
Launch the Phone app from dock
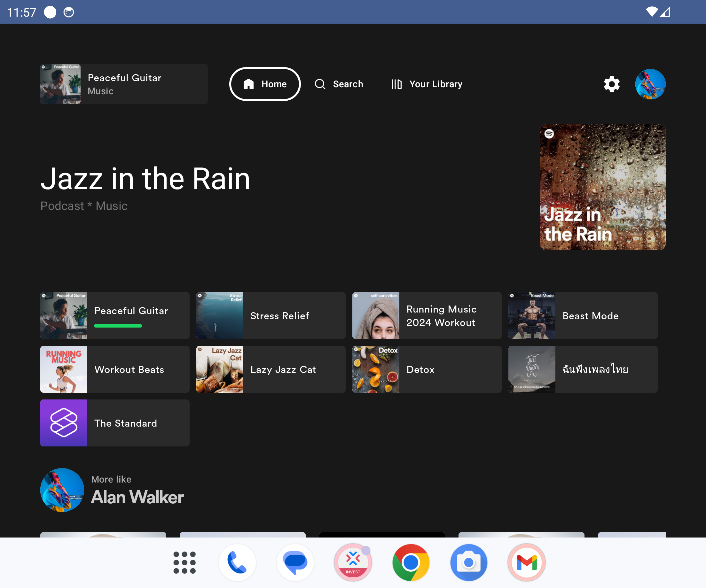point(237,562)
